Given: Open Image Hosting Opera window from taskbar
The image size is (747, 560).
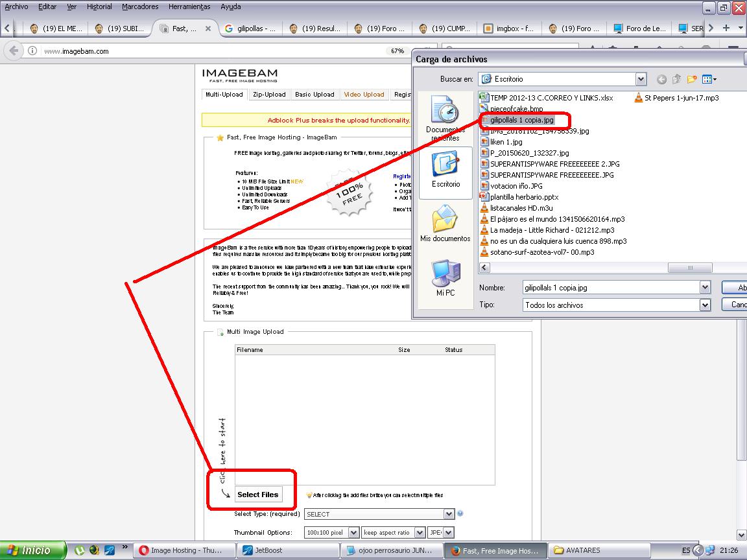Looking at the screenshot, I should point(184,550).
